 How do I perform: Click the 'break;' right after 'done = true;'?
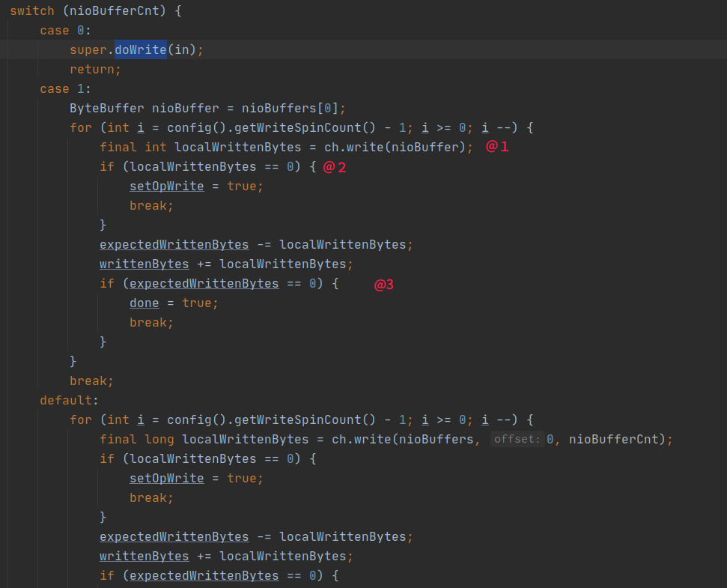click(151, 322)
